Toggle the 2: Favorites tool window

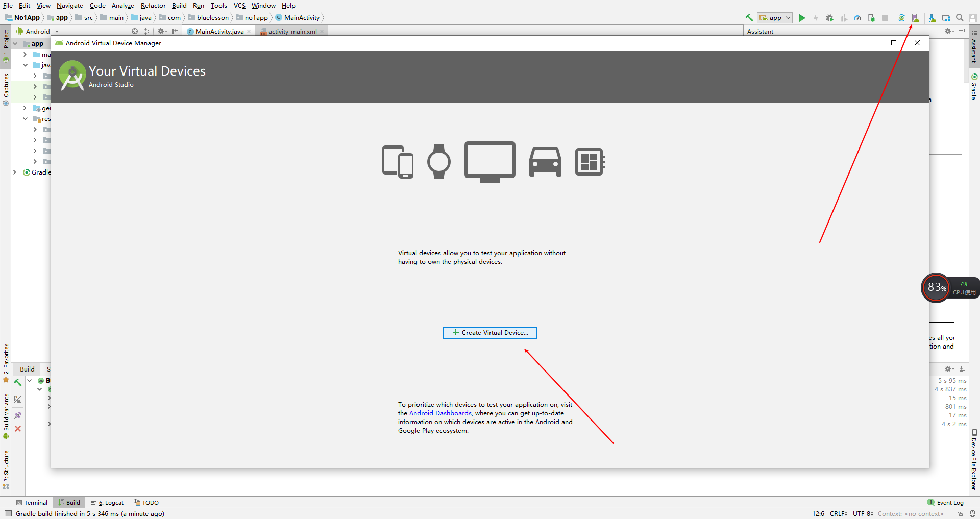click(6, 363)
